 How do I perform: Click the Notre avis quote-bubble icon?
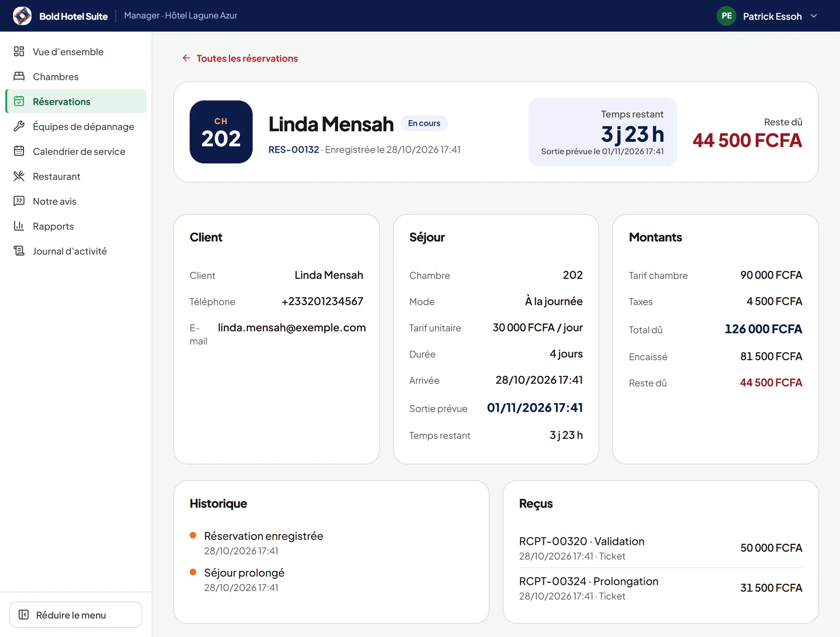19,201
